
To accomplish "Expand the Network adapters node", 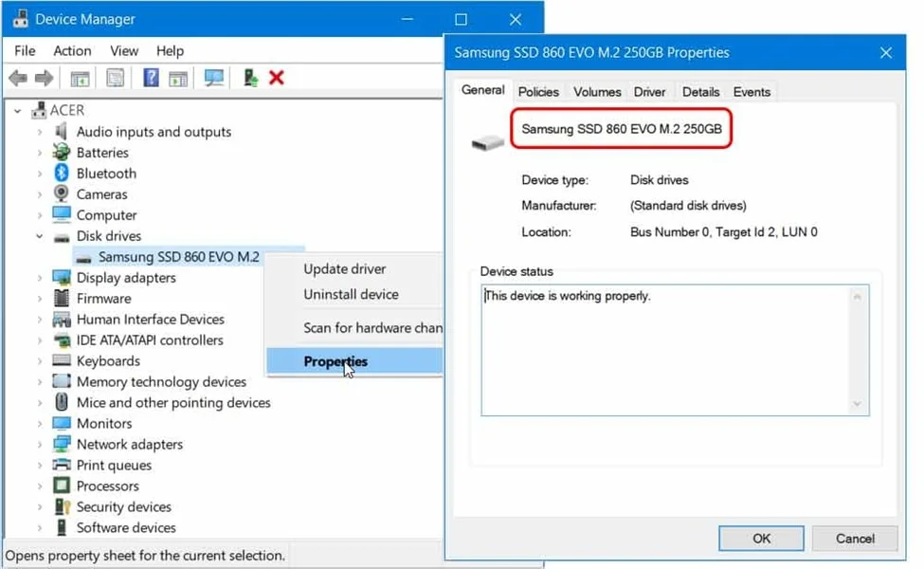I will pos(40,445).
